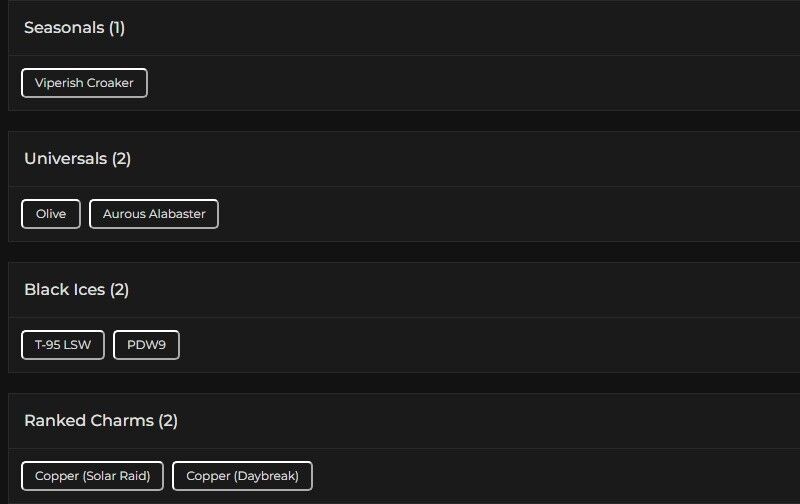Screen dimensions: 800x504
Task: Select the Copper (Daybreak) charm tag
Action: pyautogui.click(x=242, y=476)
